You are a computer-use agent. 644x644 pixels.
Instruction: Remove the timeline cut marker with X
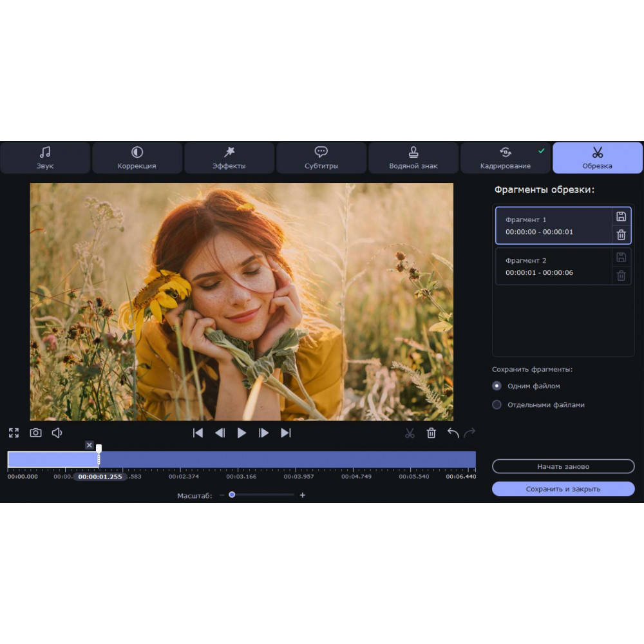(x=90, y=445)
